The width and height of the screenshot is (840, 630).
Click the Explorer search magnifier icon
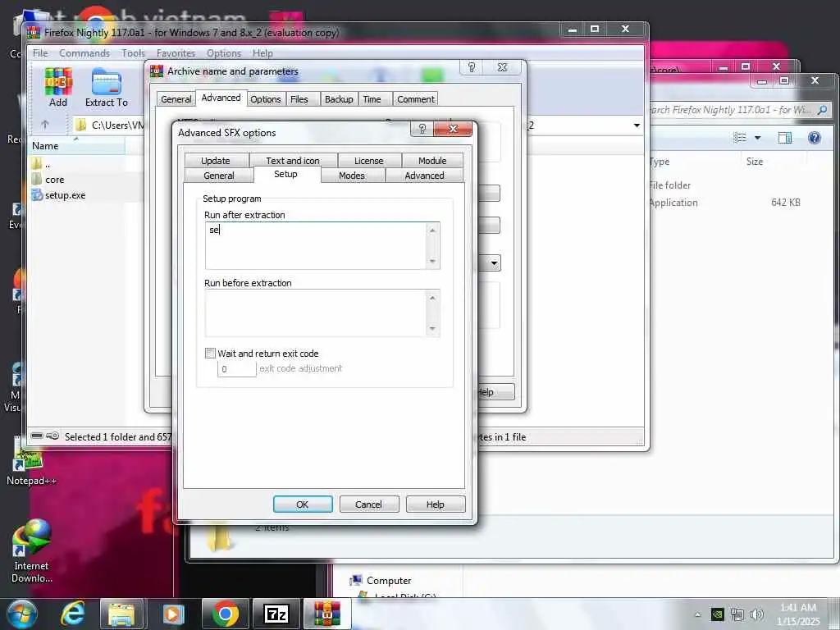[x=822, y=110]
